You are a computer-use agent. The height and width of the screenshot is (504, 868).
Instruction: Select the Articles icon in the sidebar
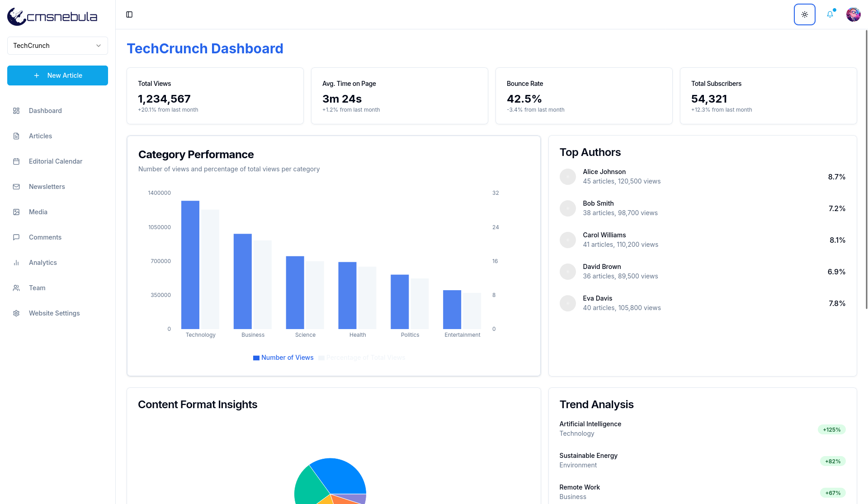tap(16, 136)
